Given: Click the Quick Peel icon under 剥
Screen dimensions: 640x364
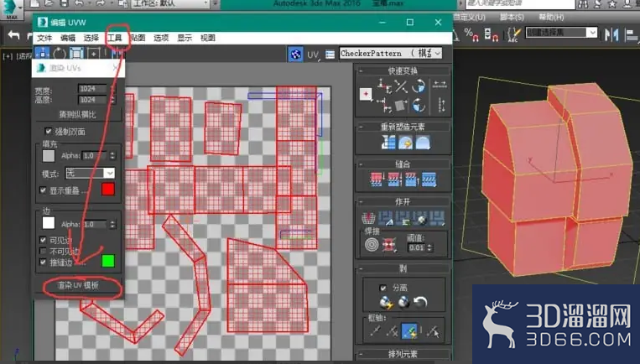Looking at the screenshot, I should pos(386,303).
